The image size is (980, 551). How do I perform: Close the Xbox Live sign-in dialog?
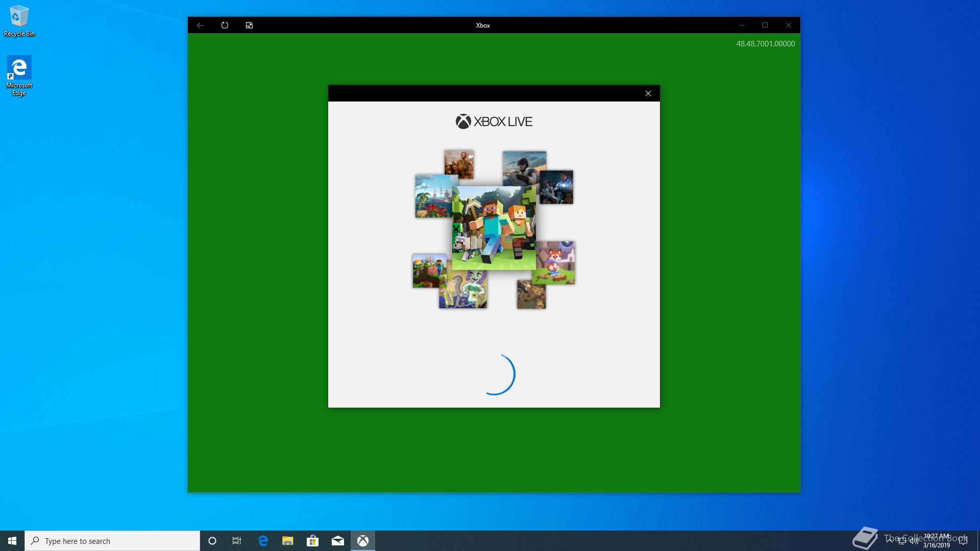point(648,93)
